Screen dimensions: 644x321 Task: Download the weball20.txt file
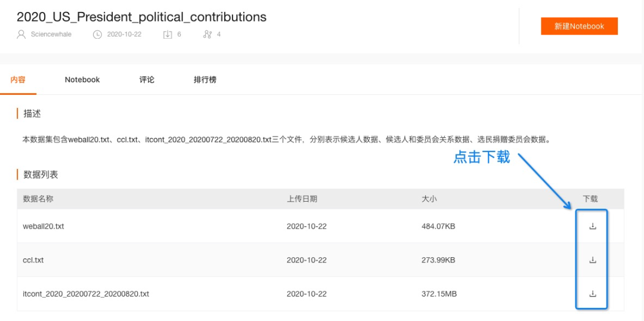(x=592, y=226)
